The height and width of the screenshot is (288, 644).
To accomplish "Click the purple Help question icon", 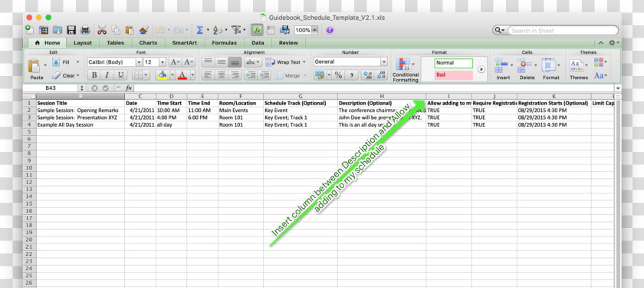I will (330, 30).
